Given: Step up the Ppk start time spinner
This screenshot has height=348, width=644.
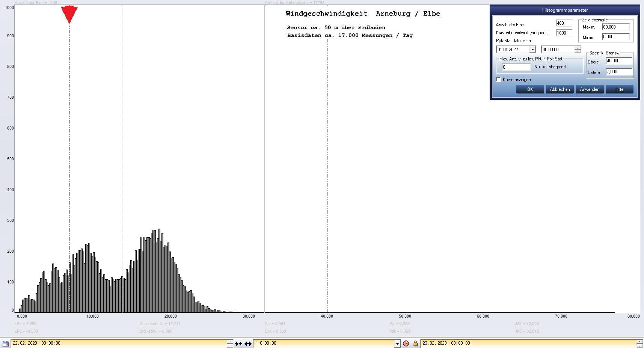Looking at the screenshot, I should point(578,48).
